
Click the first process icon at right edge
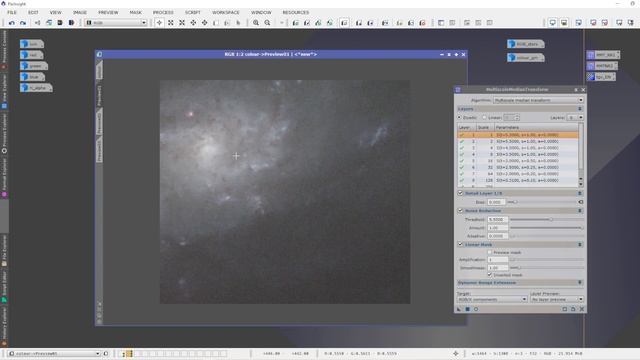coord(603,54)
